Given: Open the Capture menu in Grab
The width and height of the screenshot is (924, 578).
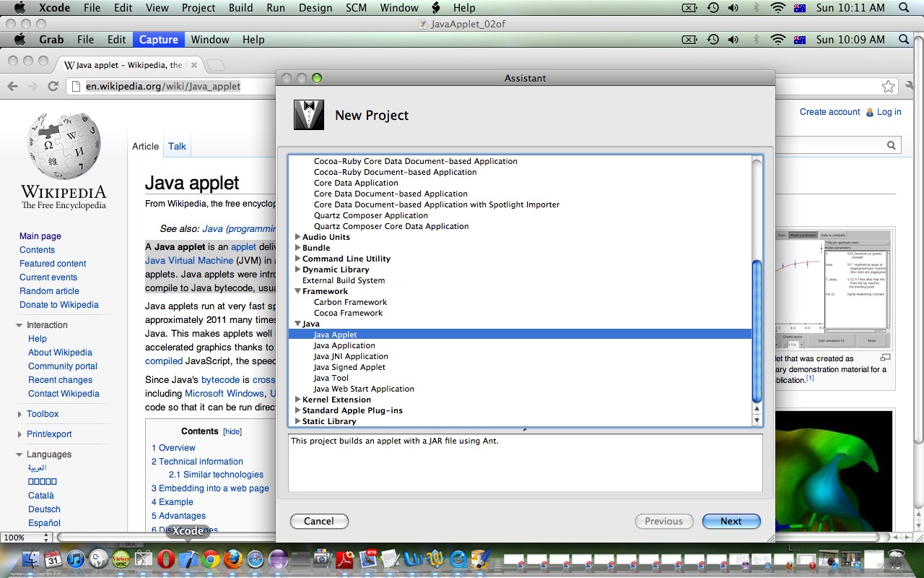Looking at the screenshot, I should [x=158, y=39].
